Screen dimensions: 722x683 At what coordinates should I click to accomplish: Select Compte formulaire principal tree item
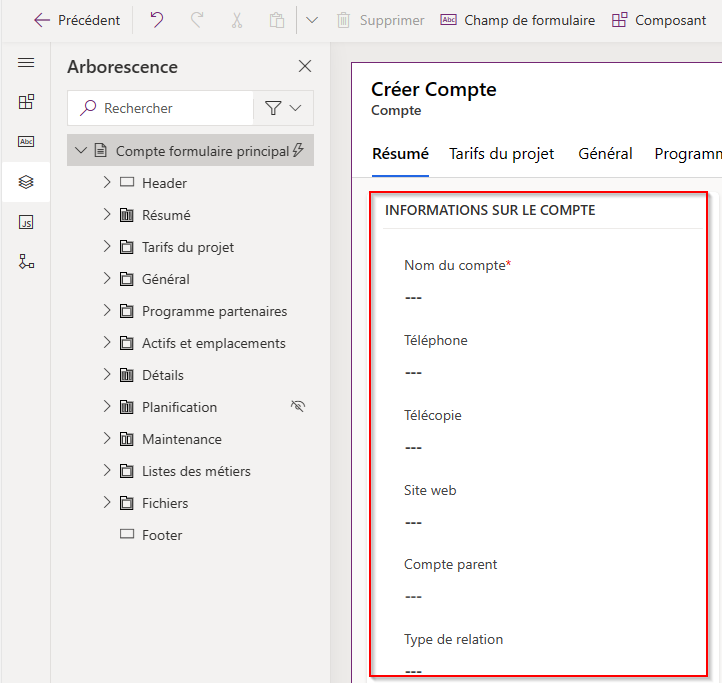[191, 150]
